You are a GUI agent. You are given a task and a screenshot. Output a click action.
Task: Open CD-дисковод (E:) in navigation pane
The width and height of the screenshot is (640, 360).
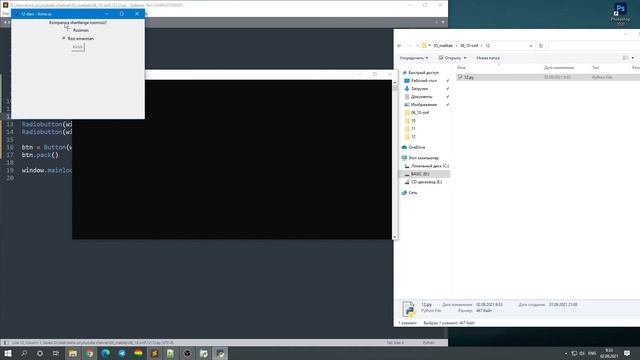423,182
